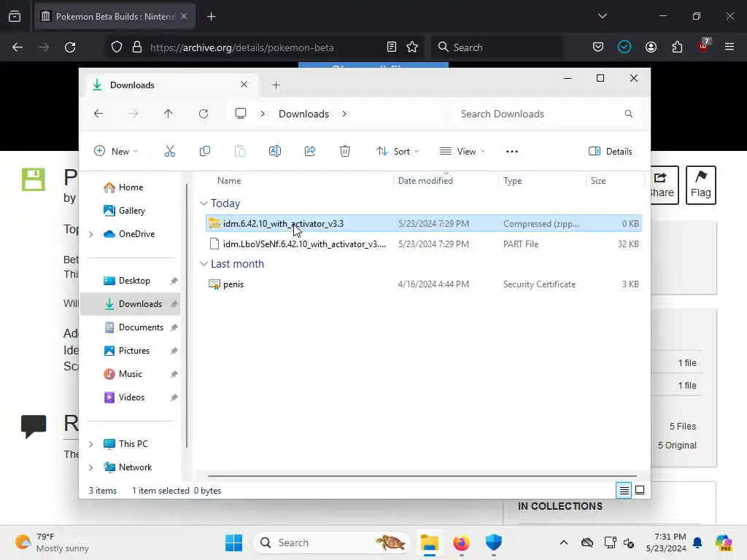Screen dimensions: 747x560
Task: Expand This PC tree node
Action: tap(90, 444)
